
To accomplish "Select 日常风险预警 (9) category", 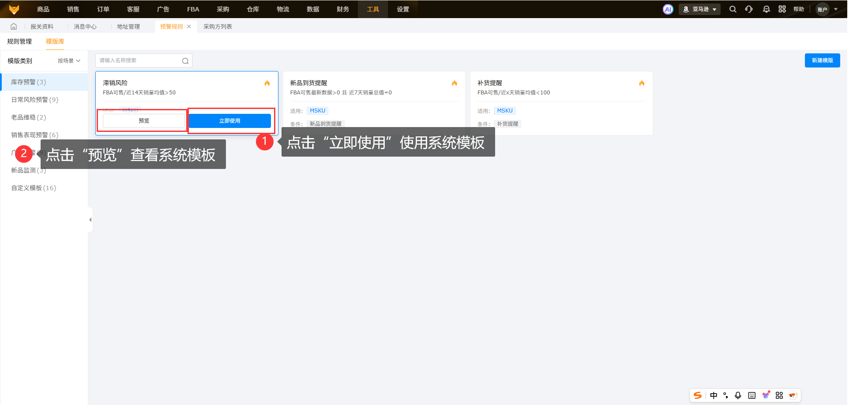I will tap(44, 100).
